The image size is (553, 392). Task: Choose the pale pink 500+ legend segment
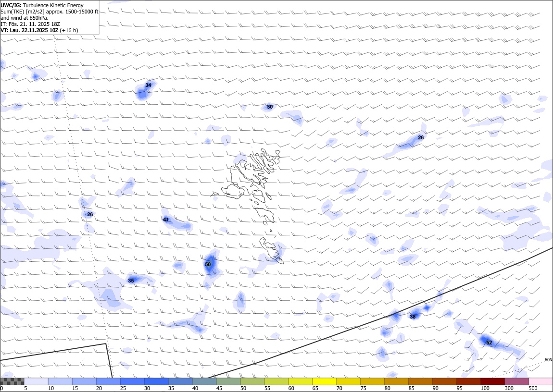[x=540, y=381]
